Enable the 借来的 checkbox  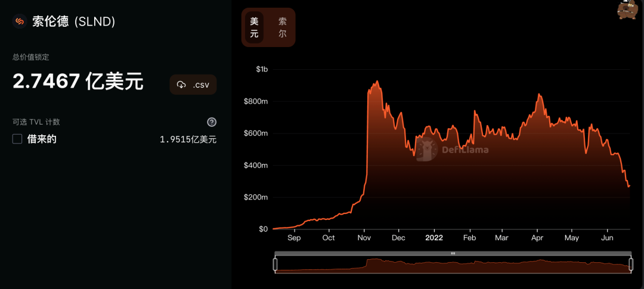[x=17, y=139]
